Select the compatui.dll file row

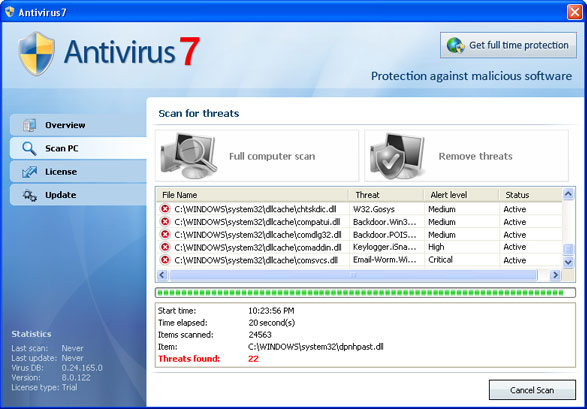click(359, 222)
